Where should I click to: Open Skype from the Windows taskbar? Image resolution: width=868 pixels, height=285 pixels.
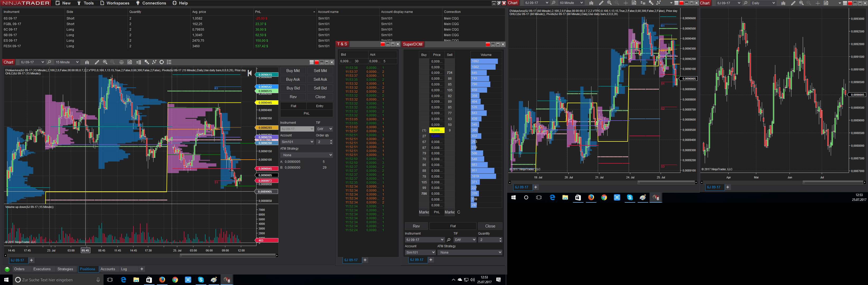coord(201,280)
